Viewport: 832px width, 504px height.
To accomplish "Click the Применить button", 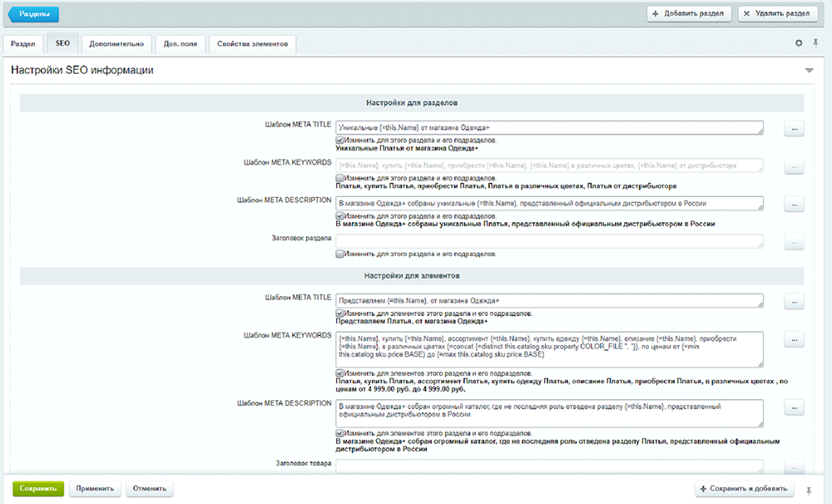I will (x=95, y=489).
